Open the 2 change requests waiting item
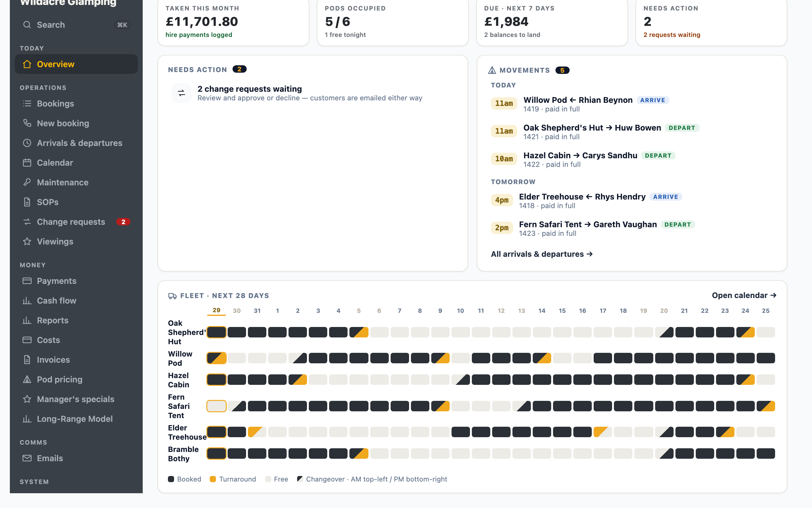 pos(312,93)
